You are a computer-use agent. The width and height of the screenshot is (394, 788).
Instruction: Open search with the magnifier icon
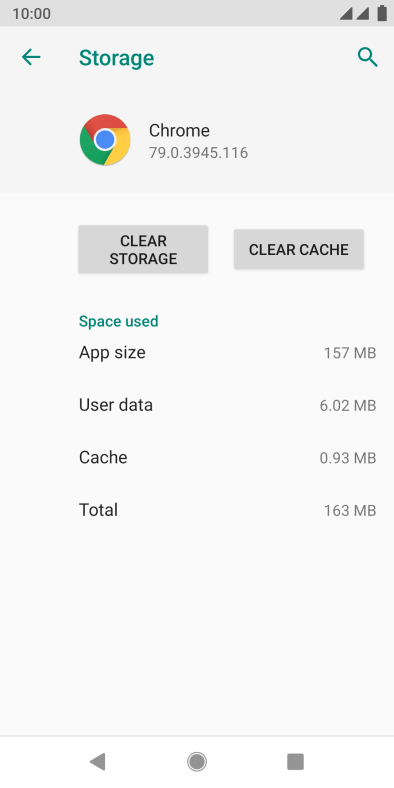[367, 57]
